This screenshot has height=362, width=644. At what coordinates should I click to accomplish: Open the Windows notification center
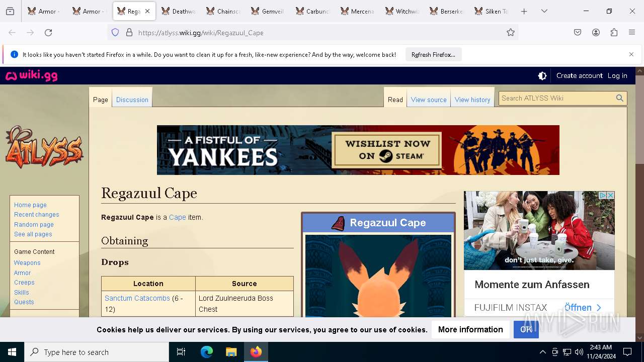[x=627, y=352]
